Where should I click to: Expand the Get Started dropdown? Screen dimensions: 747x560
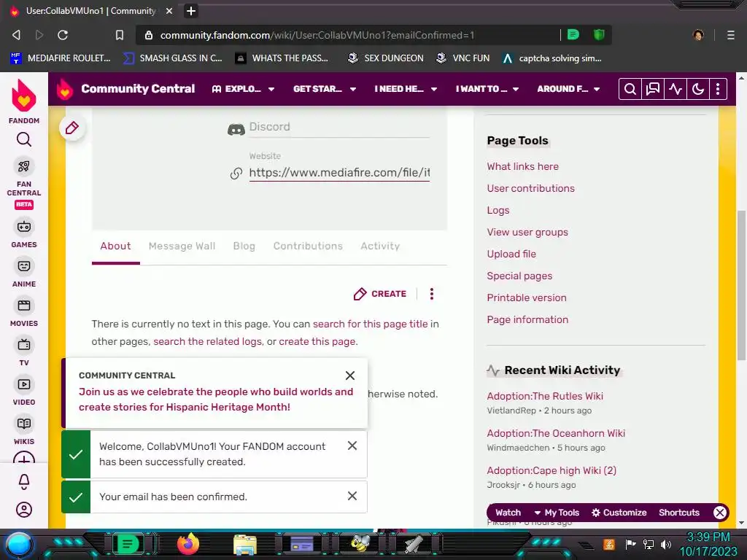(325, 89)
